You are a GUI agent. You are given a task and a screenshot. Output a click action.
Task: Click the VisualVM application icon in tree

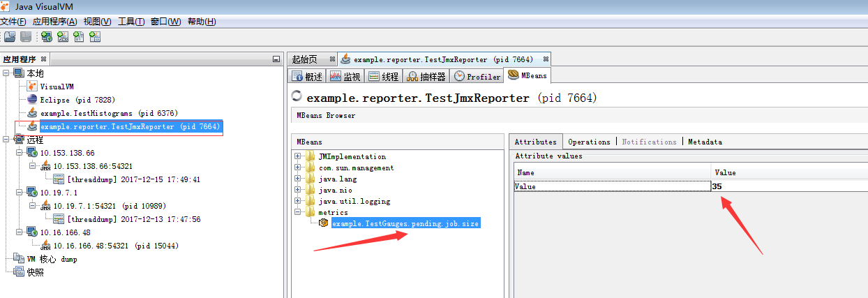tap(32, 87)
